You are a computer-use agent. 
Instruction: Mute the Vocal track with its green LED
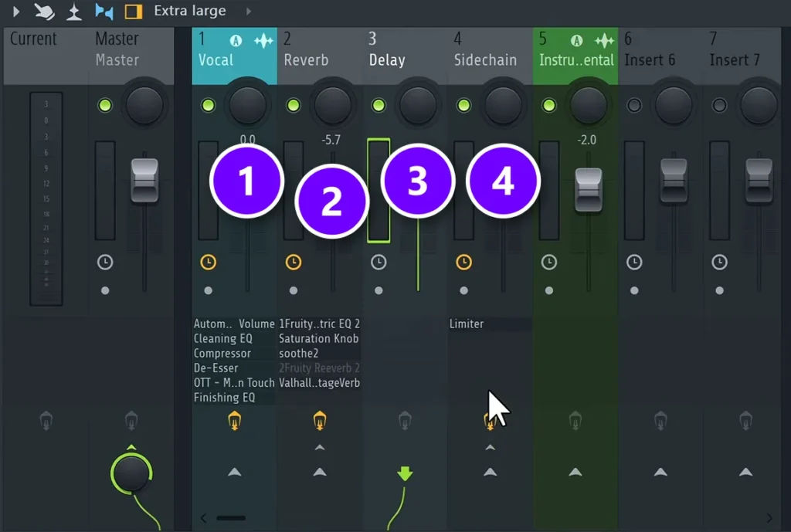[208, 105]
